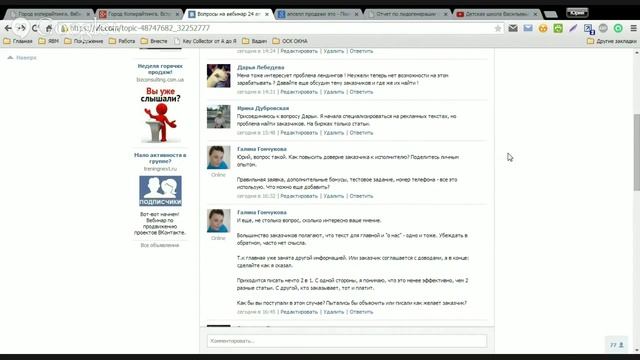This screenshot has width=640, height=360.
Task: Switch to the апсепл продажи tab
Action: (318, 14)
